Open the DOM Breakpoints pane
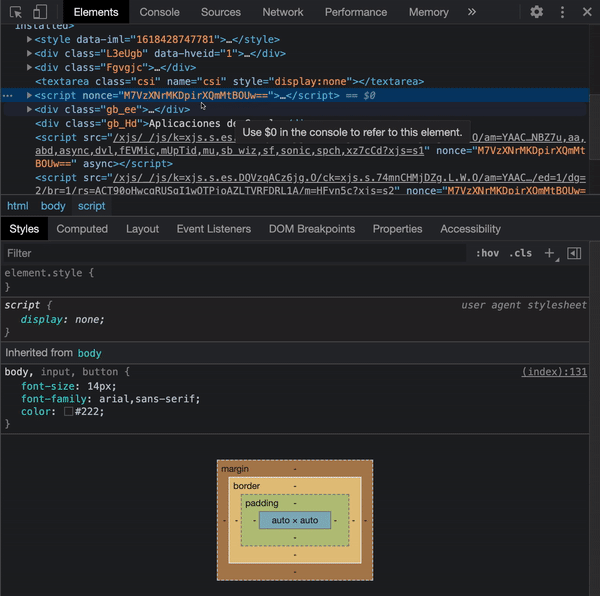Viewport: 600px width, 596px height. point(312,229)
